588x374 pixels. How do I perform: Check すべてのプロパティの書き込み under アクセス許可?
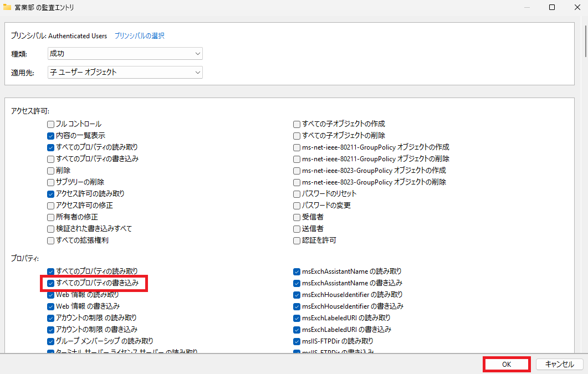click(x=50, y=159)
